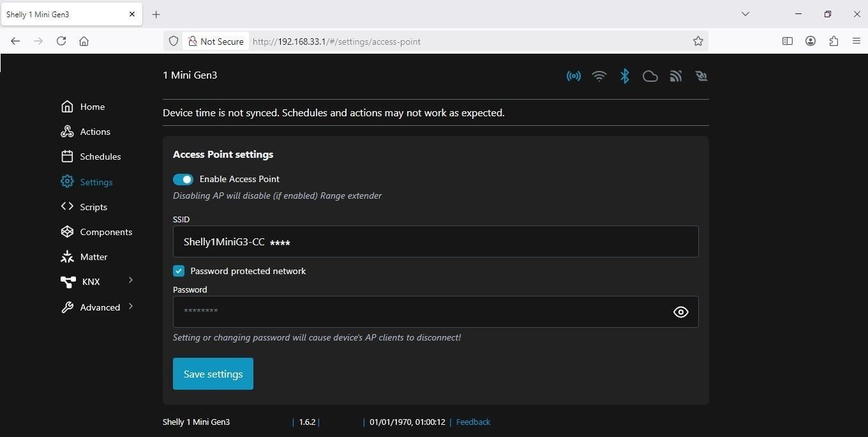Open the list all tabs dropdown arrow

coord(745,13)
